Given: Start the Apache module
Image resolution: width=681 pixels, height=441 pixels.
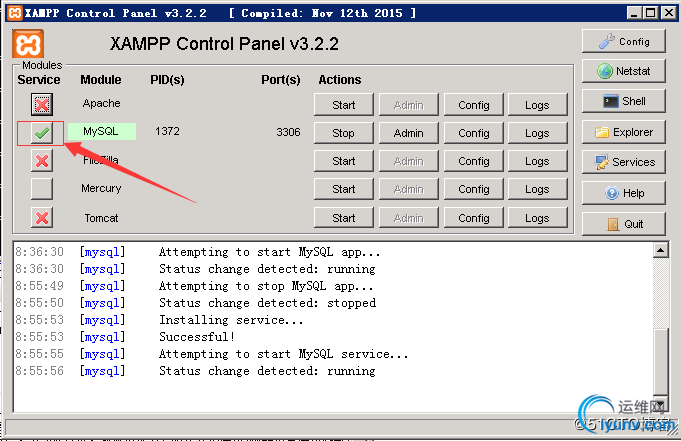Looking at the screenshot, I should tap(344, 105).
